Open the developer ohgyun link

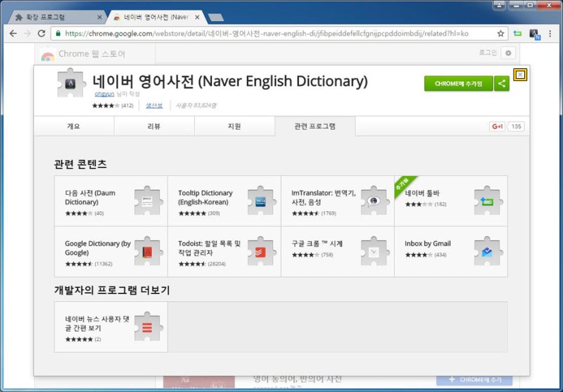point(104,94)
